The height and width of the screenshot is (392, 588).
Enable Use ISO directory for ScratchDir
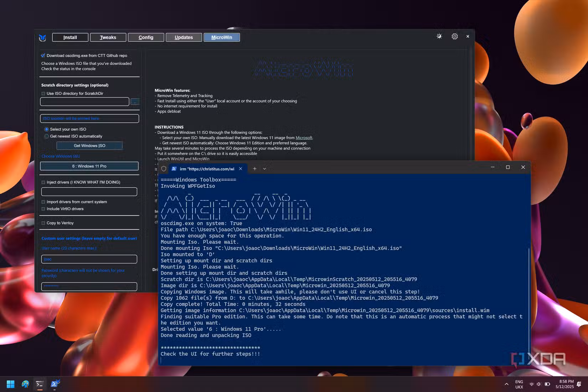[43, 94]
